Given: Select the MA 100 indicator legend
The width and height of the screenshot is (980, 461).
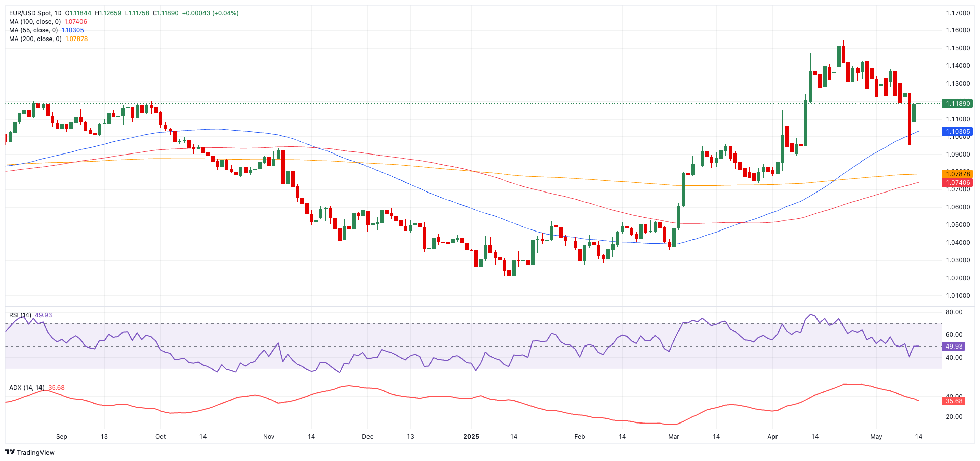Looking at the screenshot, I should (34, 22).
